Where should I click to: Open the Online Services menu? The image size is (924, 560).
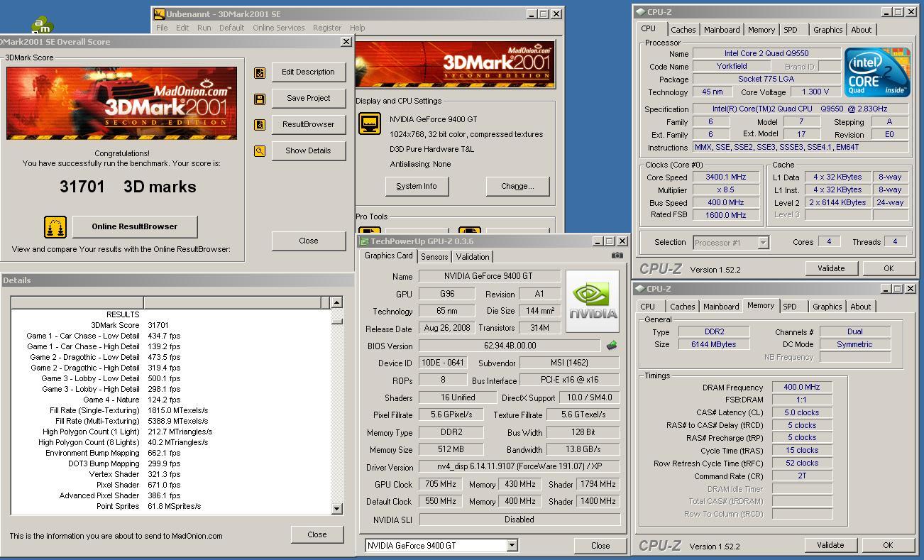[278, 28]
